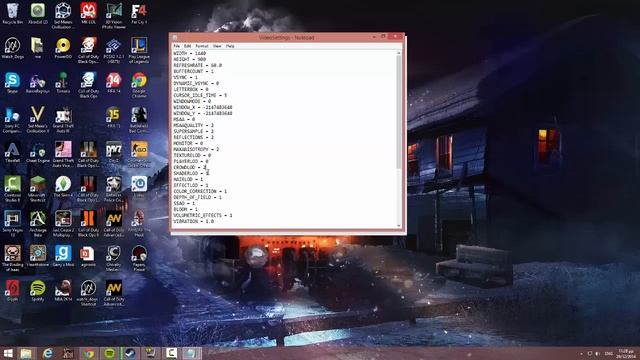Select the Counter-Strike GO desktop icon
Image resolution: width=640 pixels, height=360 pixels.
[139, 154]
